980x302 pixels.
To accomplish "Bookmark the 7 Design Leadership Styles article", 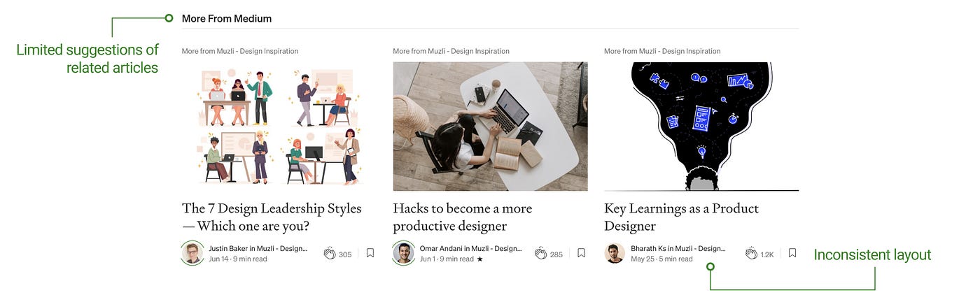I will [x=370, y=253].
